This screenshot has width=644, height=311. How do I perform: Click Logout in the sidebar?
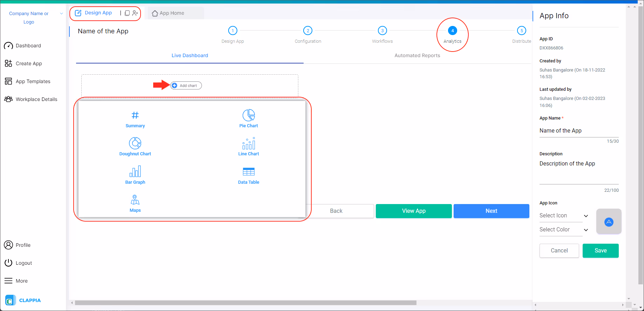tap(18, 263)
